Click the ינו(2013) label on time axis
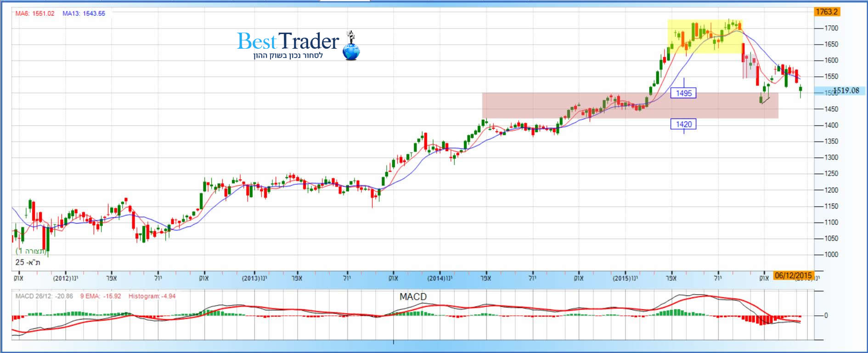Viewport: 868px width, 353px height. (x=254, y=278)
